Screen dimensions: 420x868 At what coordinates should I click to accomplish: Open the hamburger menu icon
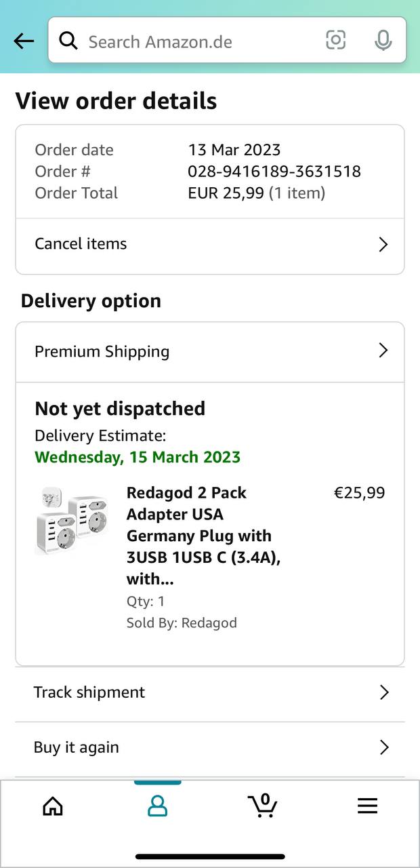coord(367,806)
